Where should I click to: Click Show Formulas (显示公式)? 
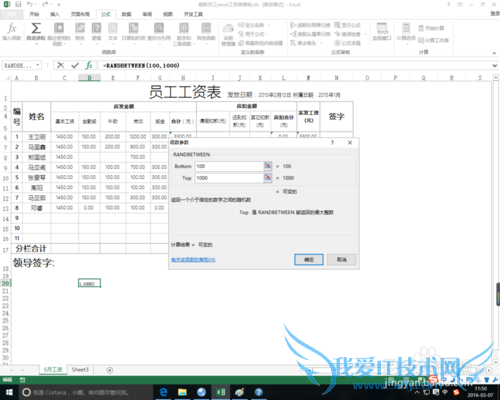347,25
